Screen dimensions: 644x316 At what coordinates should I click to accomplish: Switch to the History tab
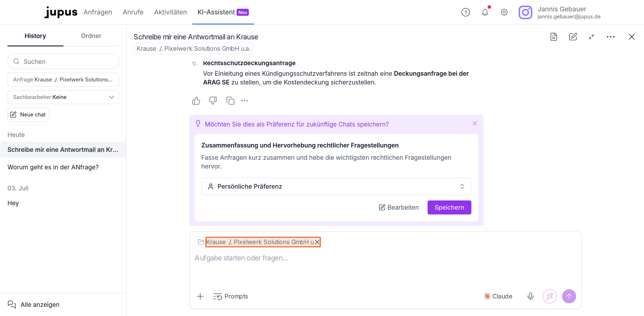[x=35, y=36]
